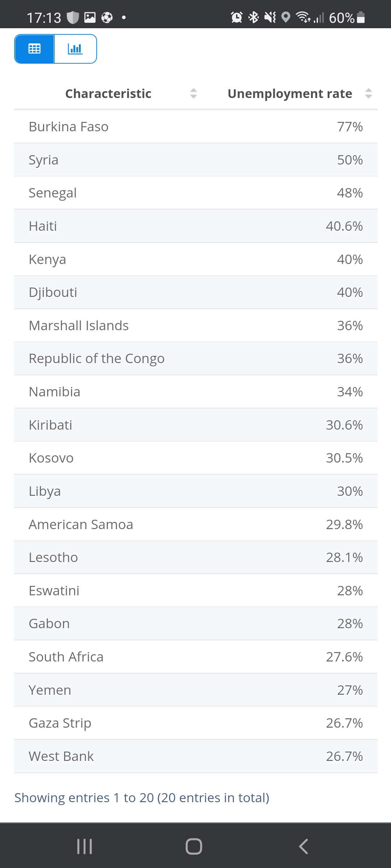The height and width of the screenshot is (868, 391).
Task: Sort by Unemployment rate column arrows
Action: tap(368, 94)
